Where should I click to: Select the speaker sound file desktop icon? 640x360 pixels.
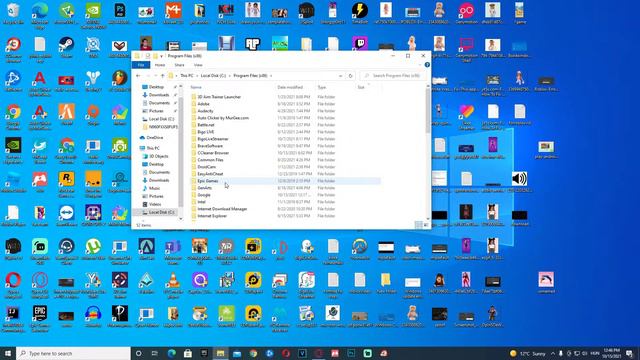click(x=519, y=182)
